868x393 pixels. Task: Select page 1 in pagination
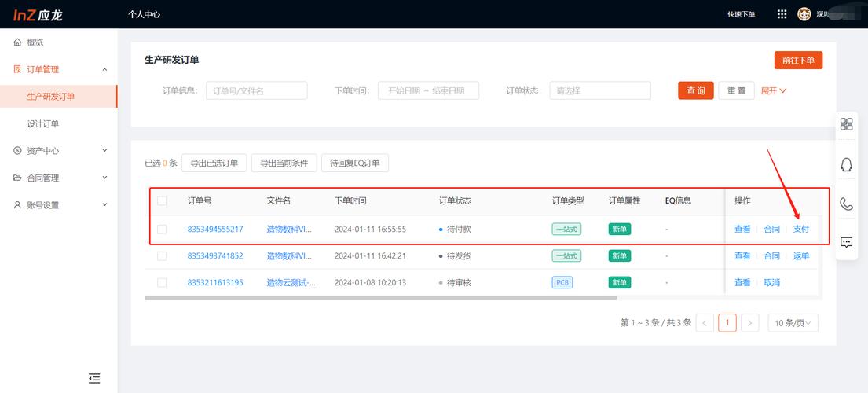(727, 323)
